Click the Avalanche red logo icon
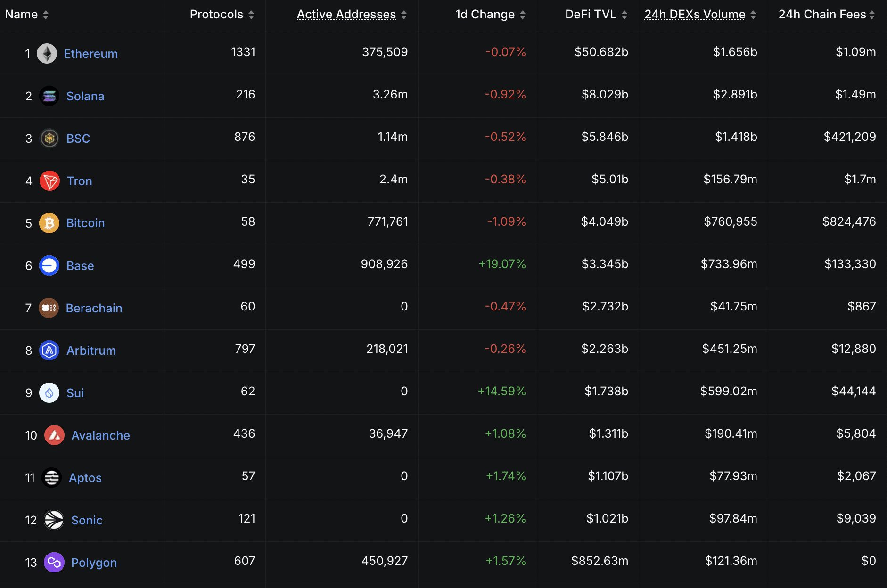This screenshot has height=588, width=887. 54,435
